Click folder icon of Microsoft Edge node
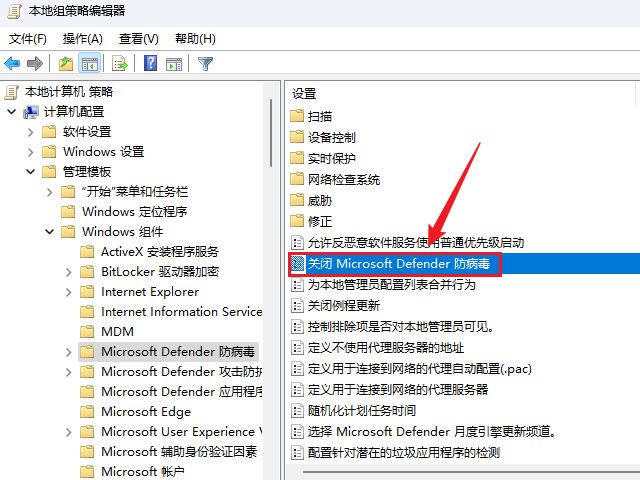 (x=87, y=411)
